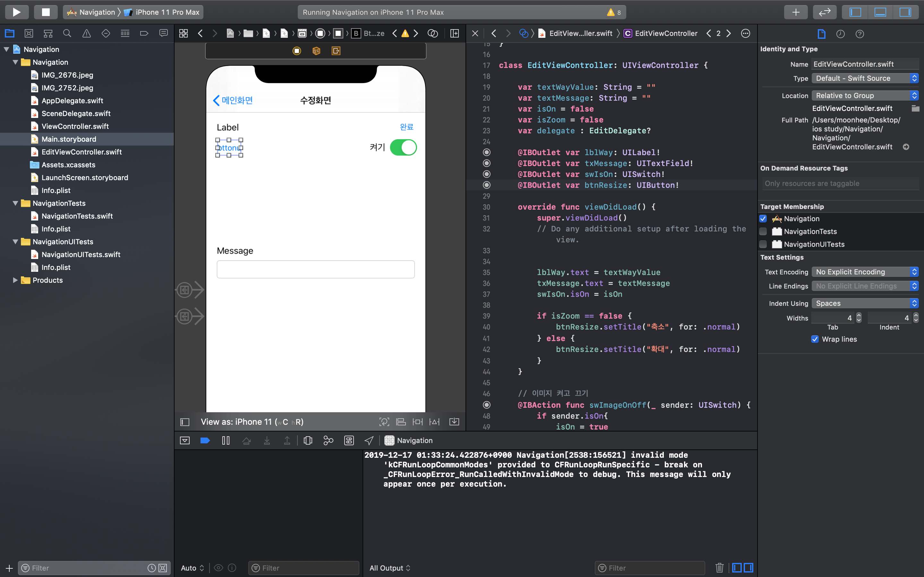The width and height of the screenshot is (924, 577).
Task: Open the Source Control navigator
Action: (x=29, y=34)
